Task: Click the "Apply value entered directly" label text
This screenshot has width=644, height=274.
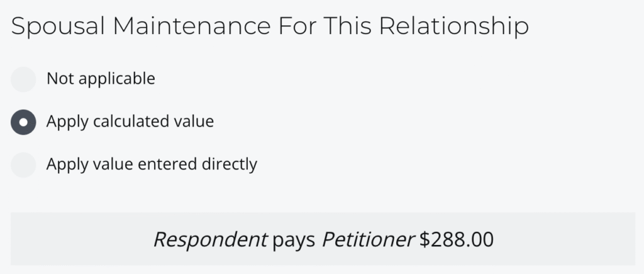Action: point(152,164)
